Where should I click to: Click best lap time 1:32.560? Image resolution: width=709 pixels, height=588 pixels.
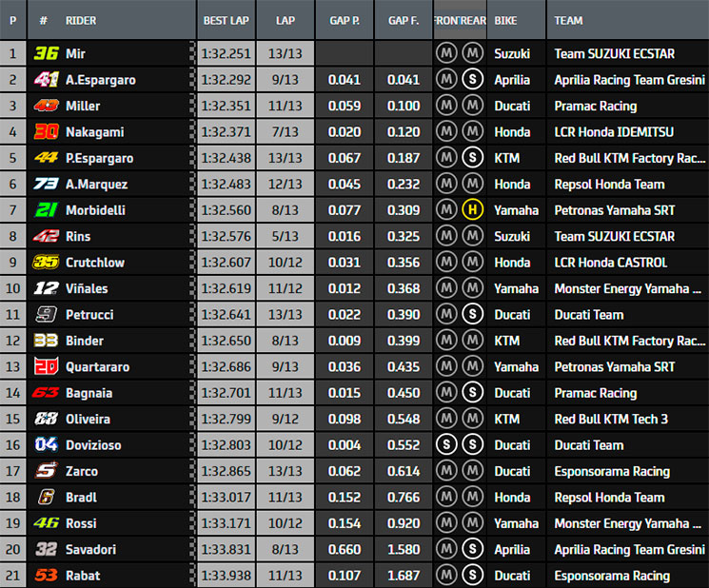pos(226,210)
